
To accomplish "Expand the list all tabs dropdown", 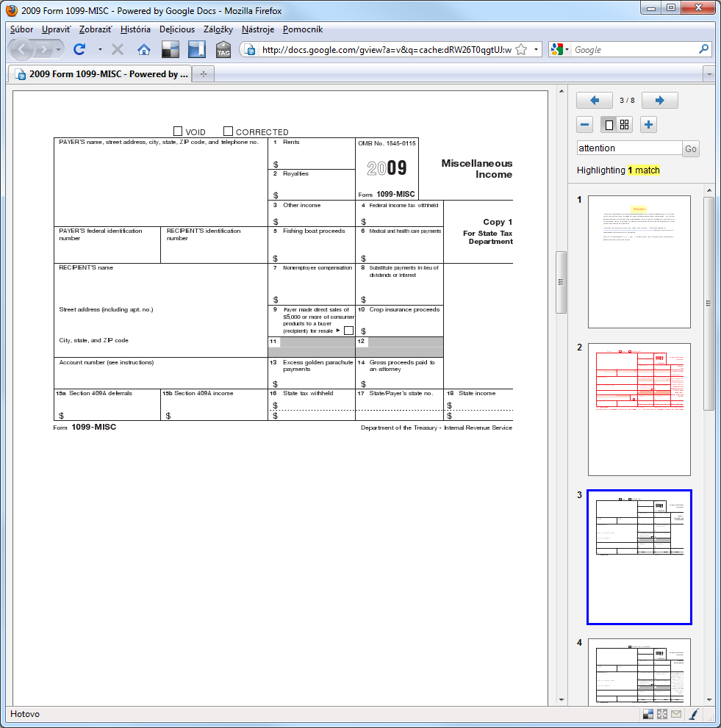I will (709, 74).
